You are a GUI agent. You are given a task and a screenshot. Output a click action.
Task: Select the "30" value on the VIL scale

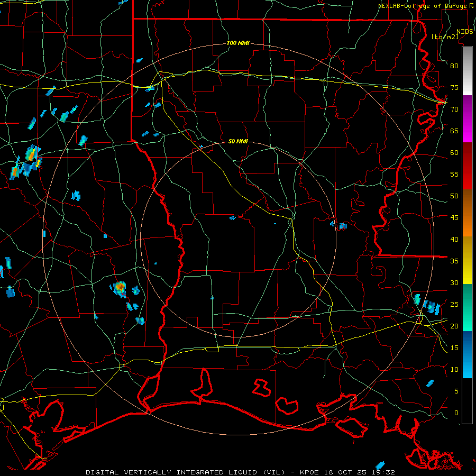click(x=454, y=282)
